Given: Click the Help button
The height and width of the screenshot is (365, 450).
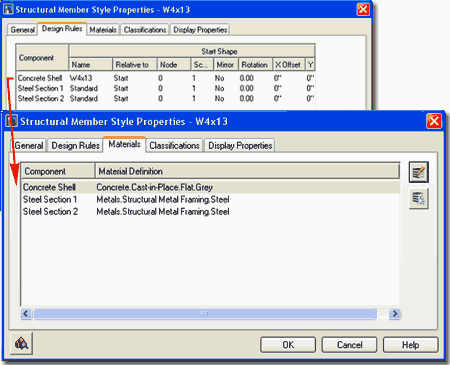Looking at the screenshot, I should click(x=410, y=345).
